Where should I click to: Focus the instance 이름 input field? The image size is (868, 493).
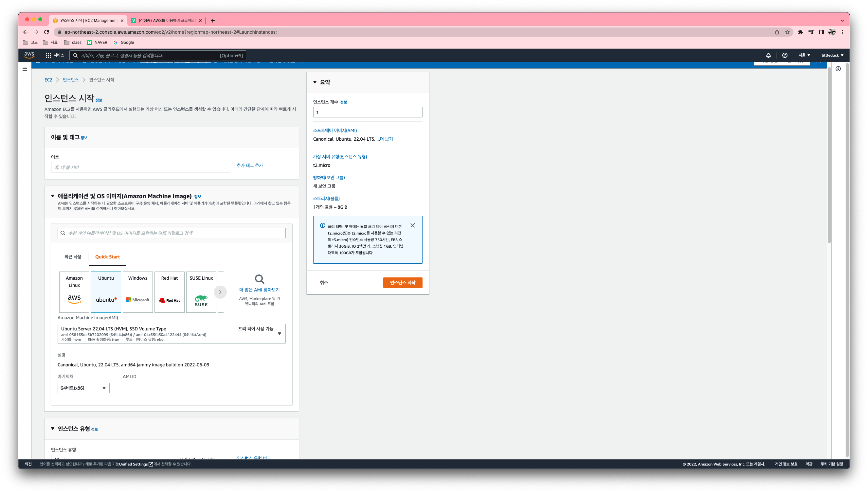click(140, 167)
